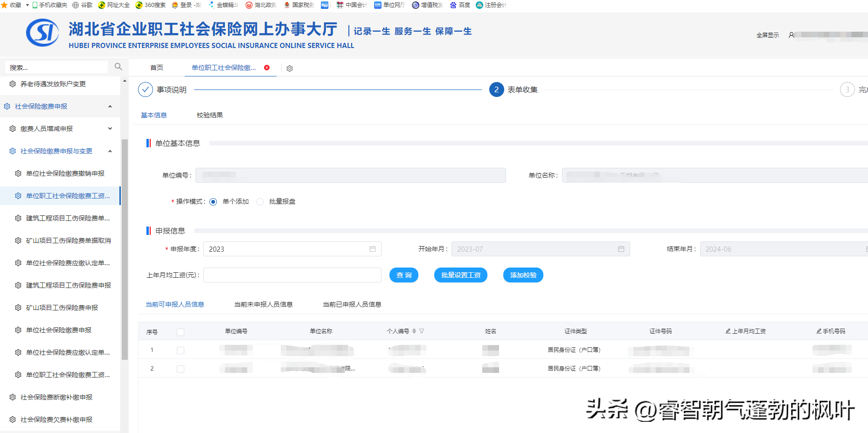This screenshot has width=868, height=433.
Task: Open the 金蝶精斗 bookmark
Action: click(223, 5)
